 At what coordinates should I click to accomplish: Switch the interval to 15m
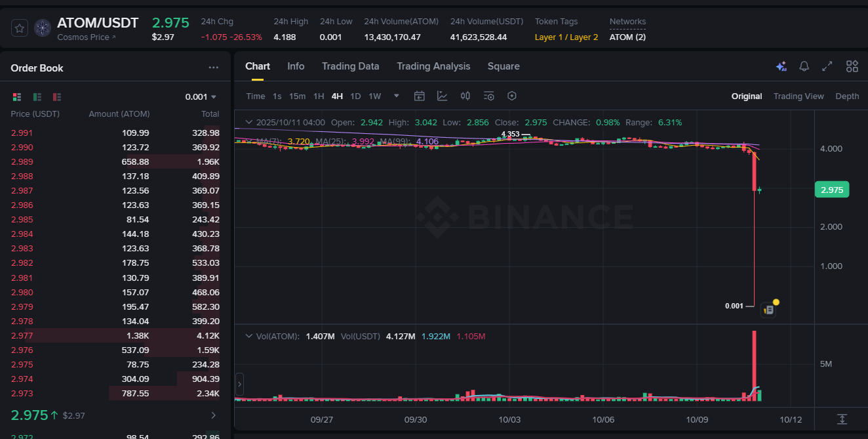[298, 96]
